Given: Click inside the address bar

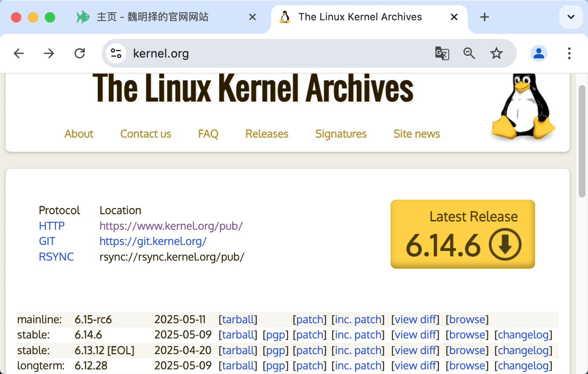Looking at the screenshot, I should click(254, 53).
